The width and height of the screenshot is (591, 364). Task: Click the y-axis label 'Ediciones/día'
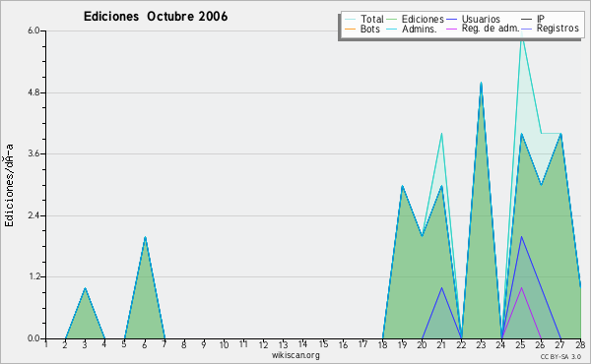point(9,185)
